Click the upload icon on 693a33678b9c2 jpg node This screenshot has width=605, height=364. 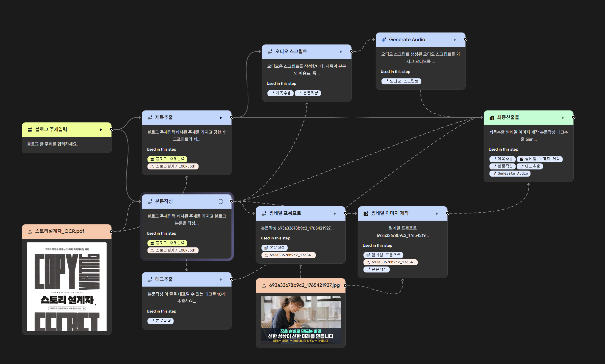[x=264, y=286]
